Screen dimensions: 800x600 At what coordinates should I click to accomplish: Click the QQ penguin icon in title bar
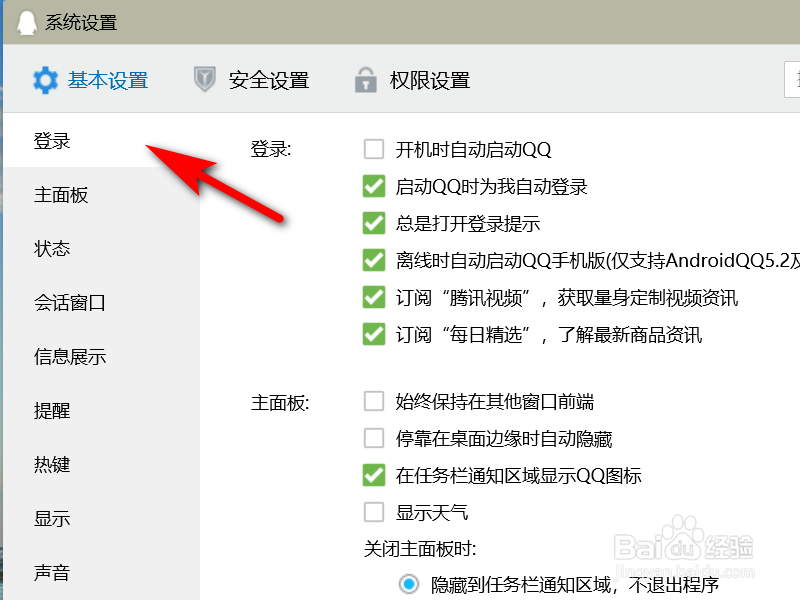point(27,23)
